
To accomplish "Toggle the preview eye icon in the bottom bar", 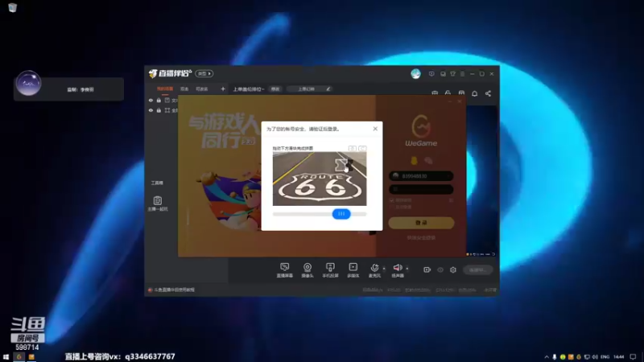I will point(440,269).
